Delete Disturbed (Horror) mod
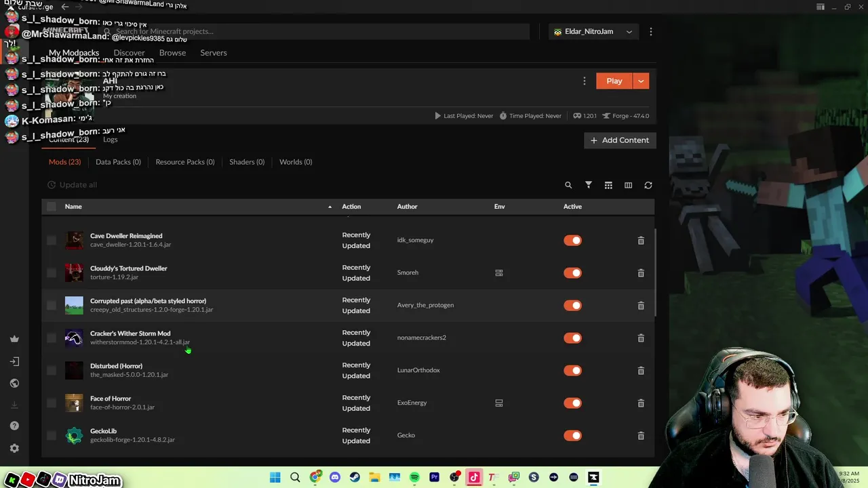This screenshot has height=488, width=868. [x=641, y=371]
